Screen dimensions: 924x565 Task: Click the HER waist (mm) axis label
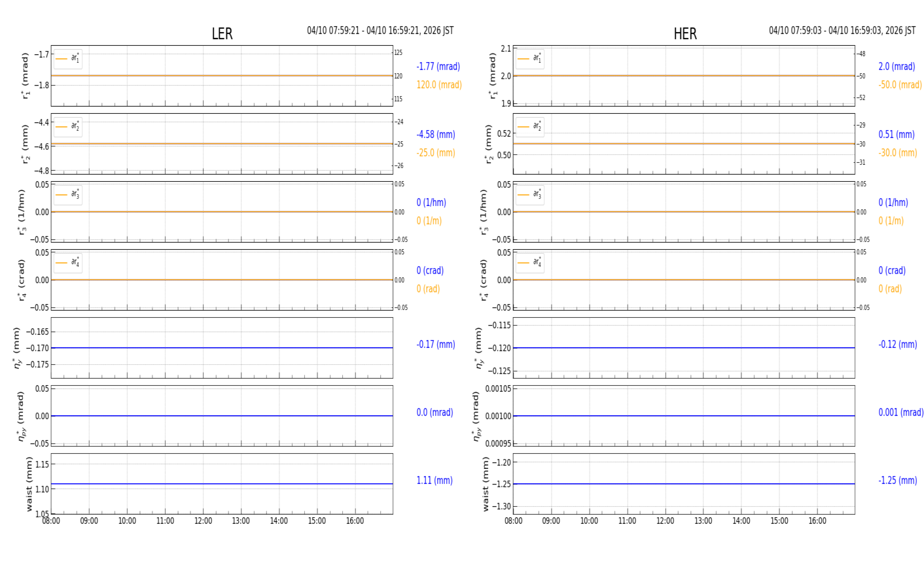click(486, 484)
